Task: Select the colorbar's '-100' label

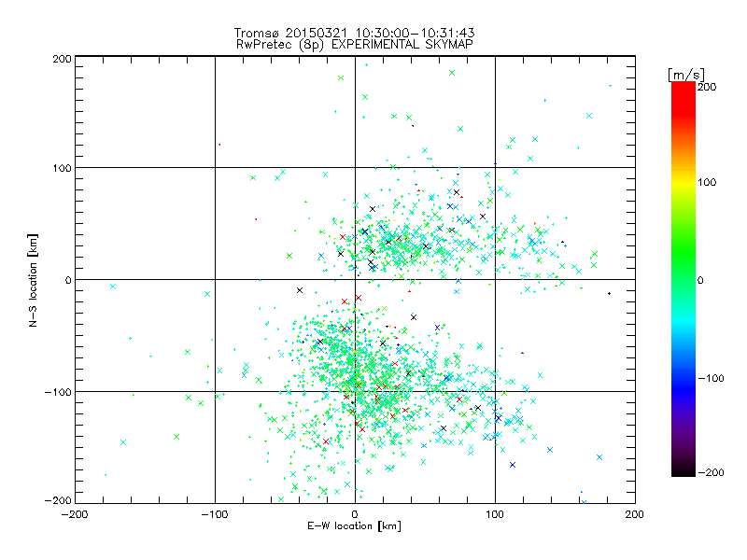Action: pos(711,378)
